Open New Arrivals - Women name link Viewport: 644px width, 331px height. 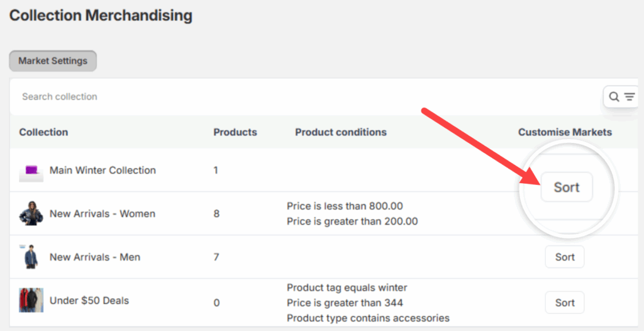click(103, 214)
